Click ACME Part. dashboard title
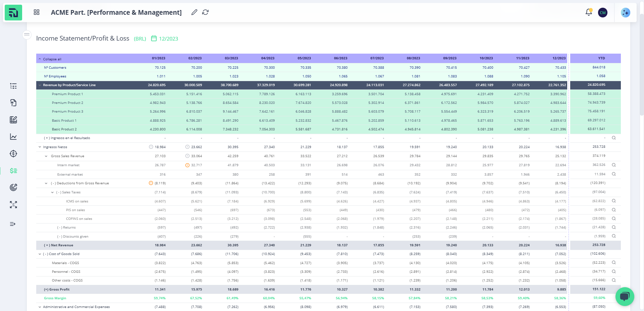 pos(116,12)
